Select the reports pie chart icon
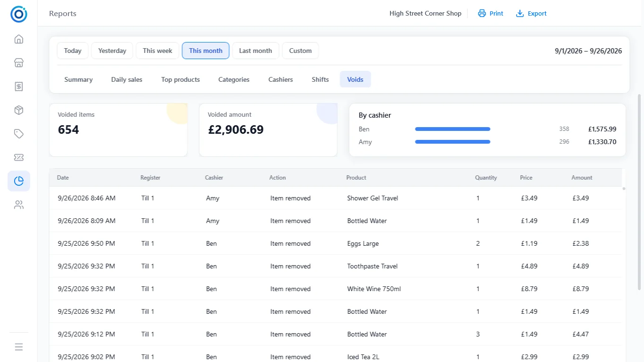The image size is (644, 362). (19, 181)
